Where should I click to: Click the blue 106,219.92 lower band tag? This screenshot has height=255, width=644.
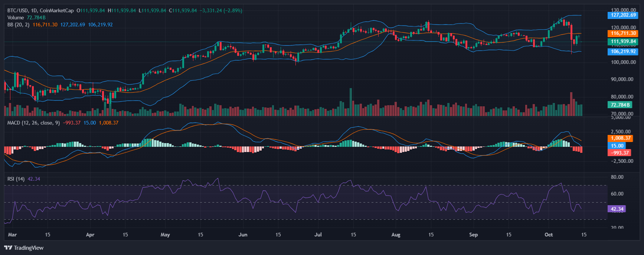pyautogui.click(x=623, y=52)
